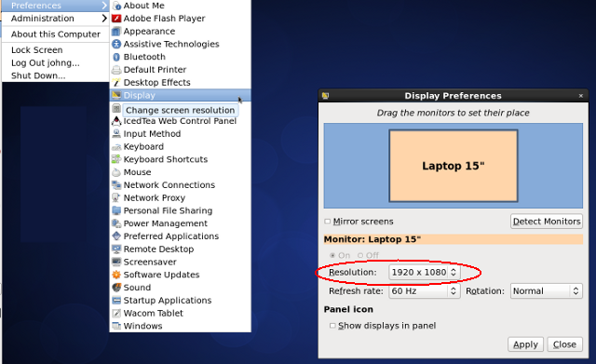The width and height of the screenshot is (596, 364).
Task: Expand the Administration submenu arrow
Action: point(104,19)
